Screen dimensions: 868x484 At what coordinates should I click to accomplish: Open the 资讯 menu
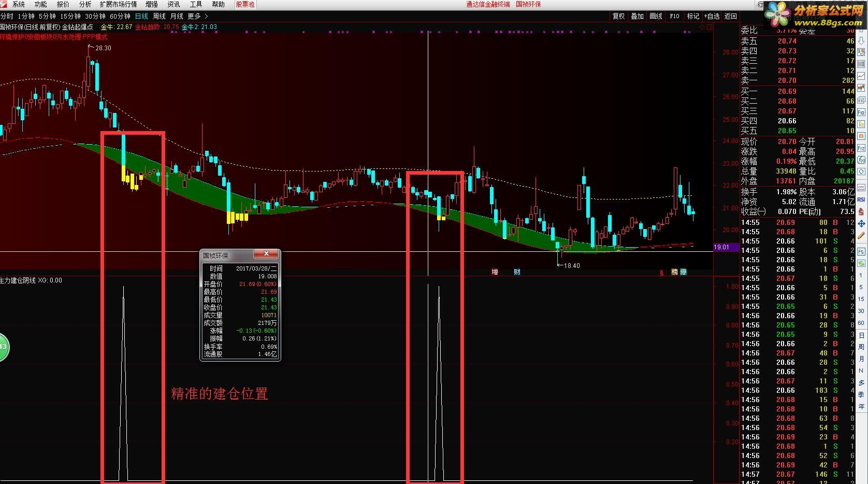(x=173, y=4)
